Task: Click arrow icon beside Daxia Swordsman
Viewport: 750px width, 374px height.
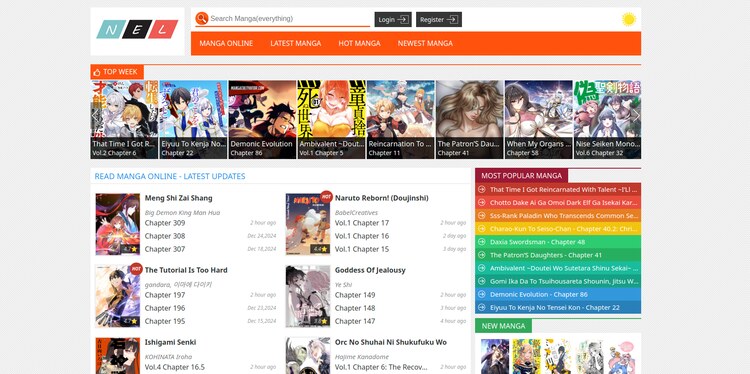Action: tap(482, 242)
